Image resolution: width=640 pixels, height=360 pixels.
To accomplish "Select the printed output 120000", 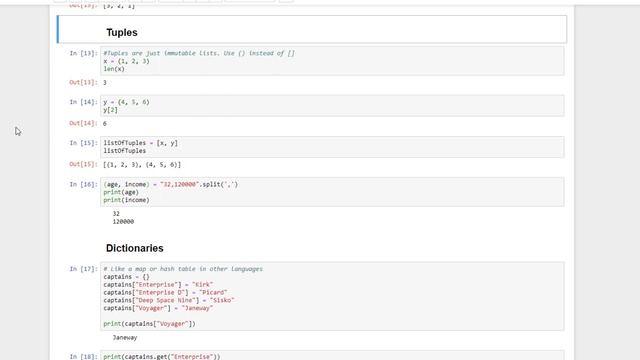I will point(123,222).
